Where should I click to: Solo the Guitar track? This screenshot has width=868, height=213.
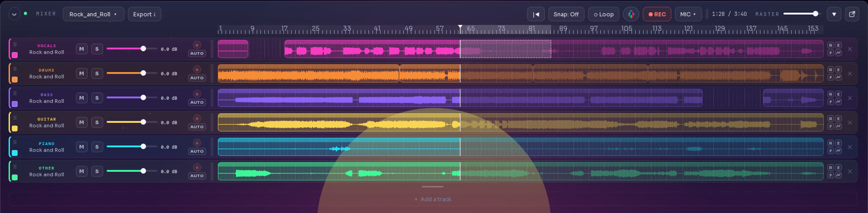click(97, 122)
